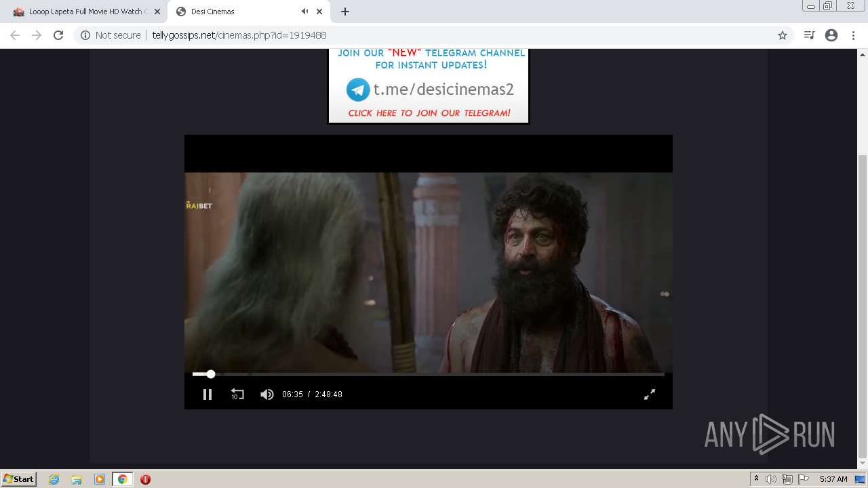Open the Action Center flag icon

pyautogui.click(x=804, y=479)
